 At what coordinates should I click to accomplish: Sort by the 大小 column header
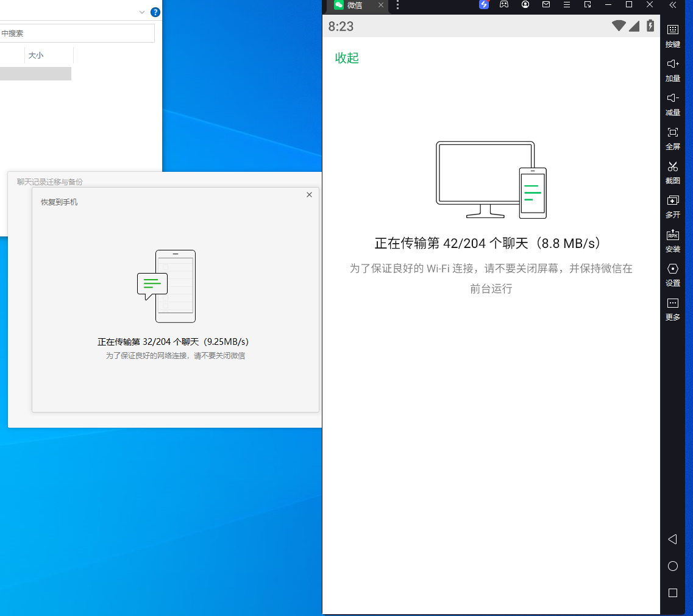pos(37,55)
